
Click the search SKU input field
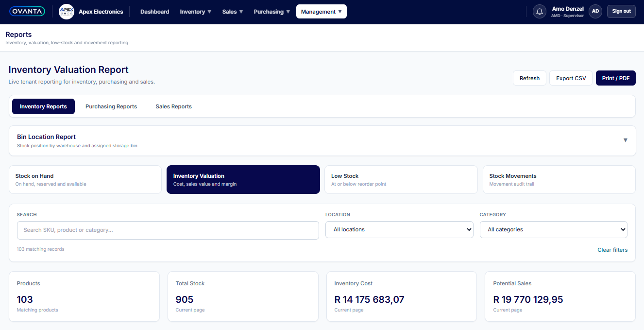click(168, 230)
